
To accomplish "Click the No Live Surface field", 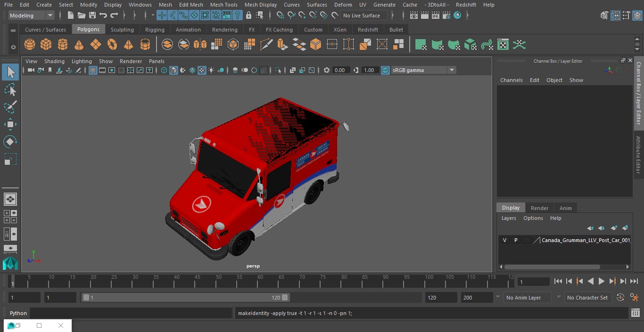I will click(x=364, y=16).
